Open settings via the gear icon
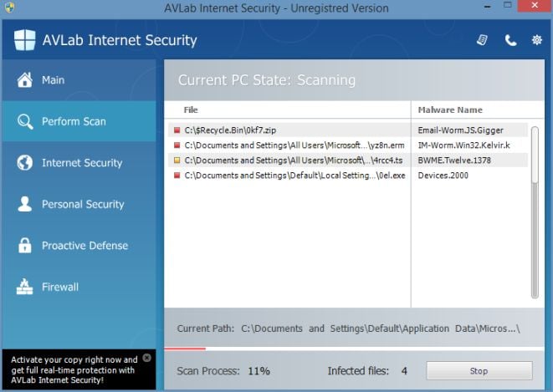Image resolution: width=553 pixels, height=392 pixels. pyautogui.click(x=536, y=40)
